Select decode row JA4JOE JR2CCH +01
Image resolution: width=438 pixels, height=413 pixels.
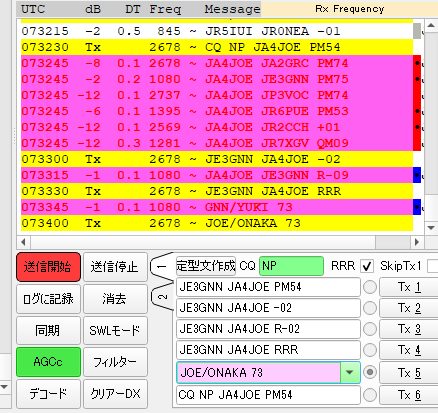click(217, 127)
